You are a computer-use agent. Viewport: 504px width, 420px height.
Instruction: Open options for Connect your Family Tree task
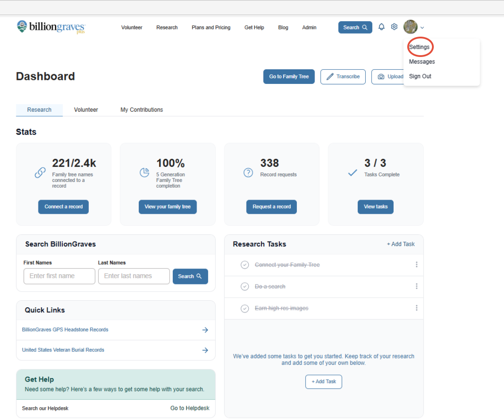(417, 265)
